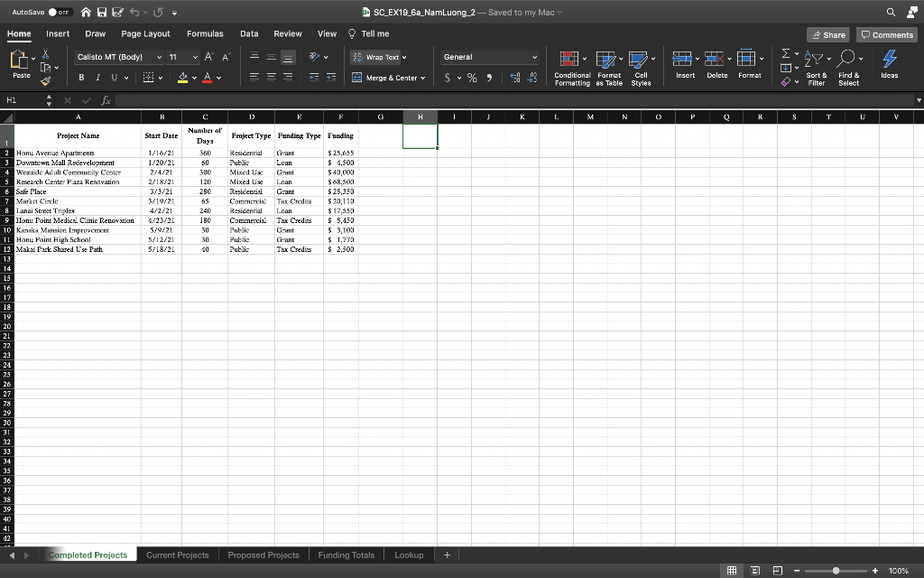Expand the Merge & Center dropdown arrow

(422, 78)
